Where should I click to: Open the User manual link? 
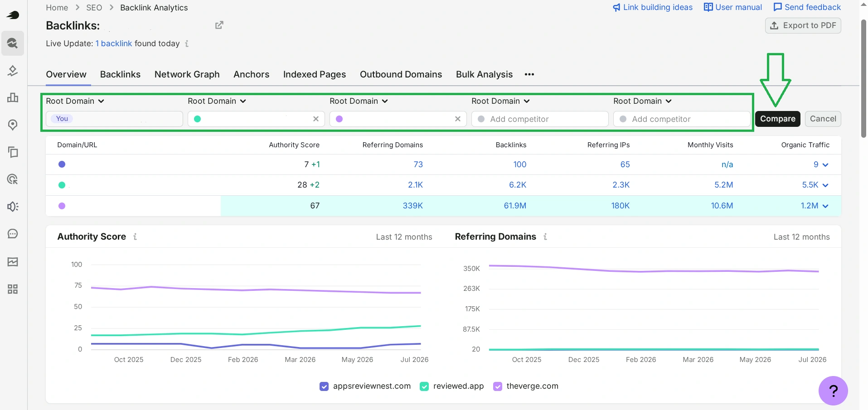tap(733, 7)
